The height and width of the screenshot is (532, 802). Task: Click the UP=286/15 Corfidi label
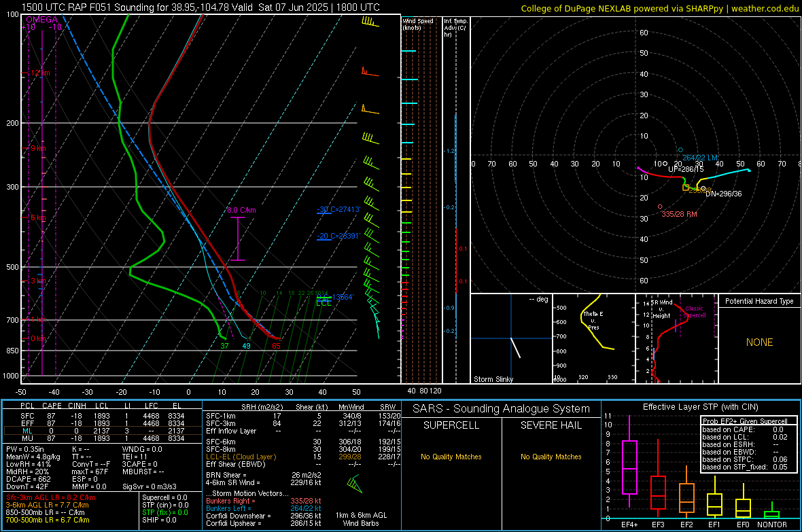point(686,169)
